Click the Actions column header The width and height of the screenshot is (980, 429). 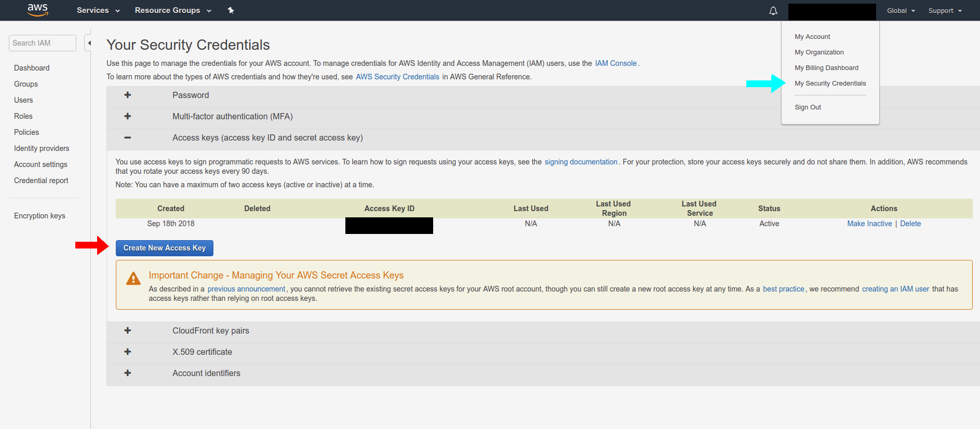click(884, 209)
